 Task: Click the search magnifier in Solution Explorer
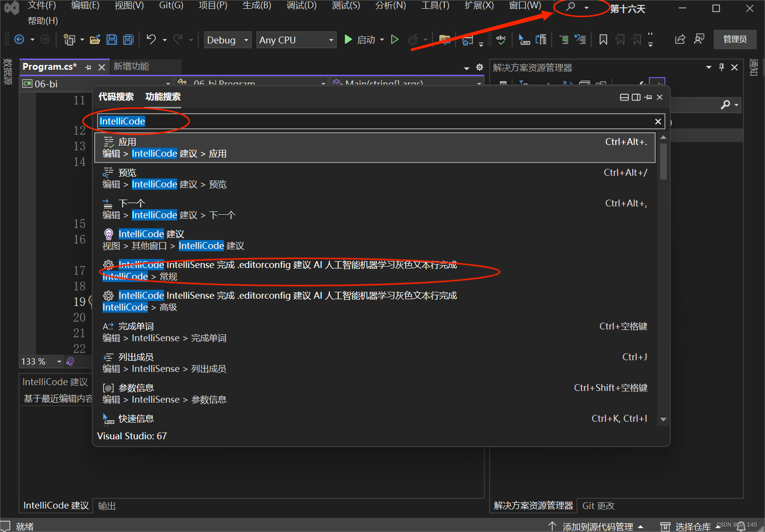(x=725, y=104)
